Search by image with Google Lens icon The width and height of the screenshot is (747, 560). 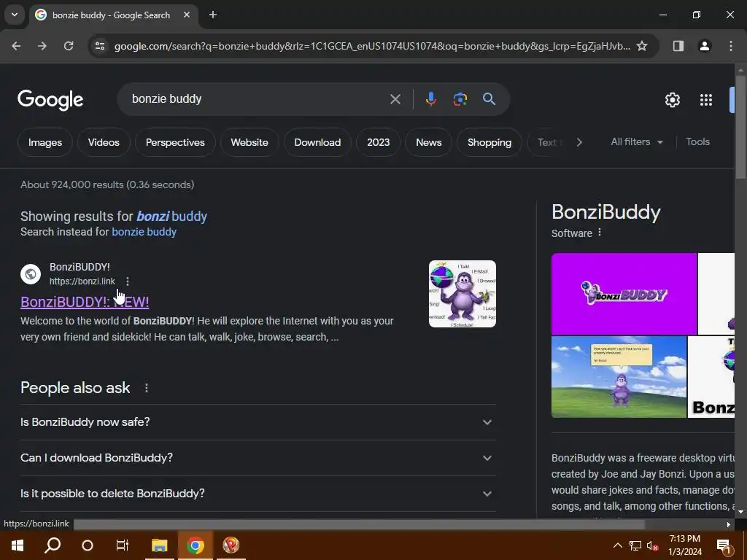click(460, 99)
